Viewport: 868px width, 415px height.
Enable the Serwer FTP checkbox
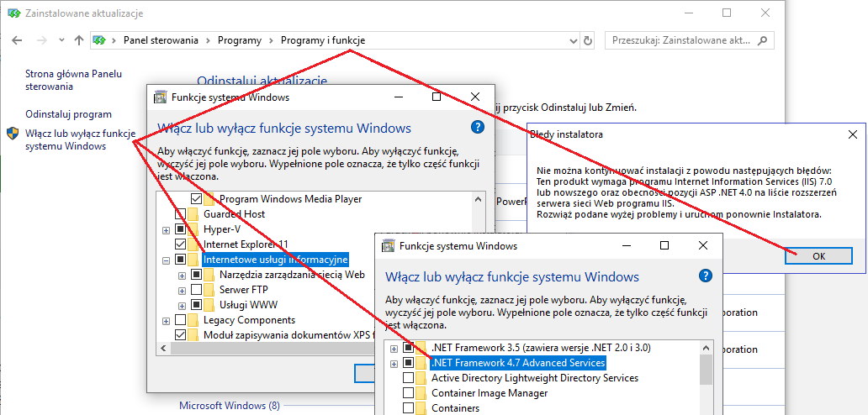(196, 290)
